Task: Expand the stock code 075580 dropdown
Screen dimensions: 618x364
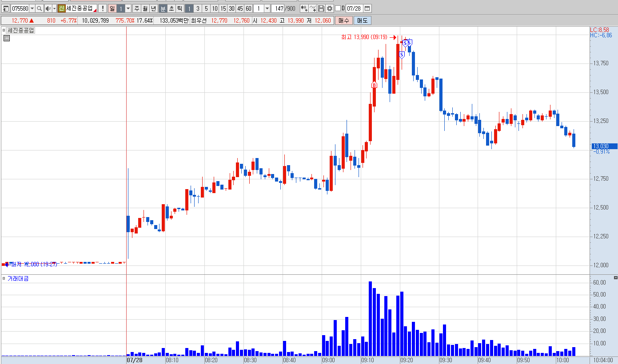Action: pyautogui.click(x=32, y=8)
